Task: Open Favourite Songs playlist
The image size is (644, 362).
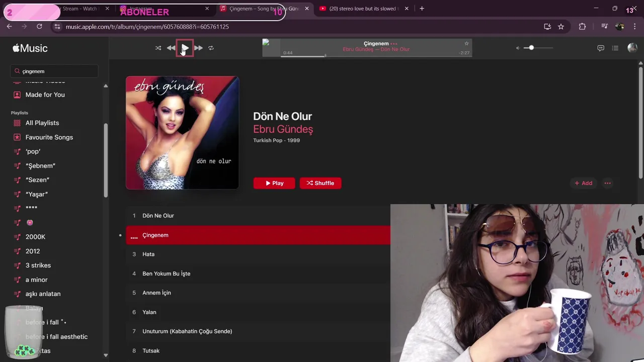Action: click(x=49, y=137)
